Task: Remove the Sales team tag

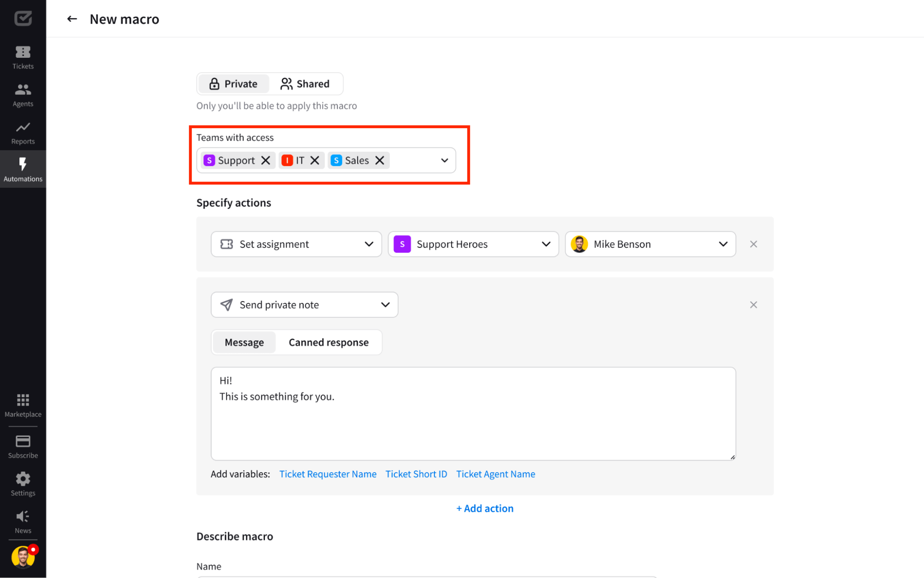Action: 379,160
